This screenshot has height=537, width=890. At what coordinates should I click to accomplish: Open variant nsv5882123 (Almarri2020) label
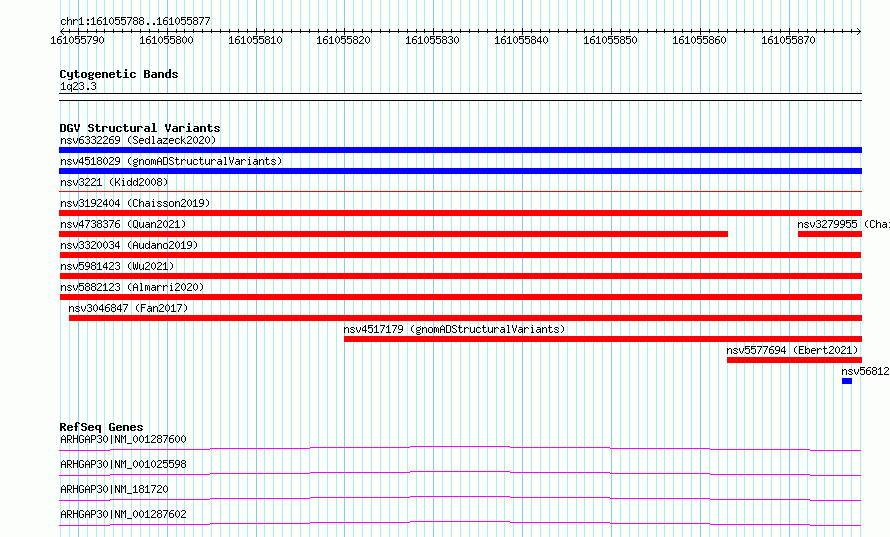coord(132,287)
